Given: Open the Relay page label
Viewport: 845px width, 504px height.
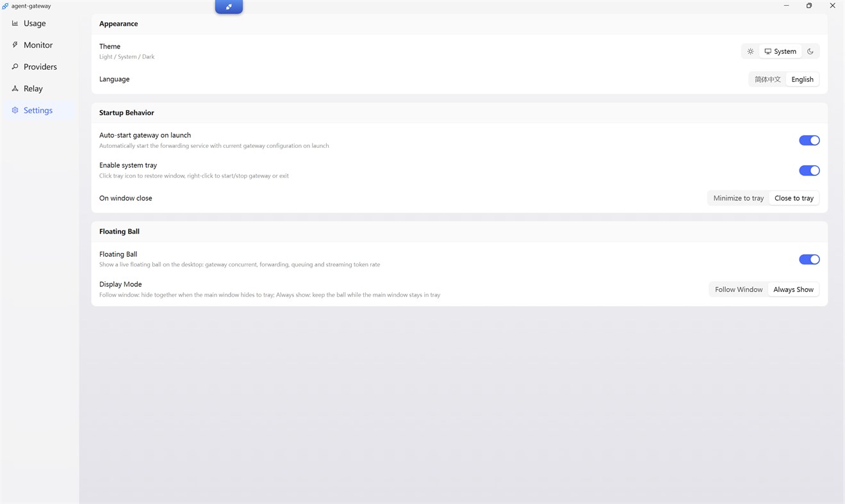Looking at the screenshot, I should click(33, 88).
